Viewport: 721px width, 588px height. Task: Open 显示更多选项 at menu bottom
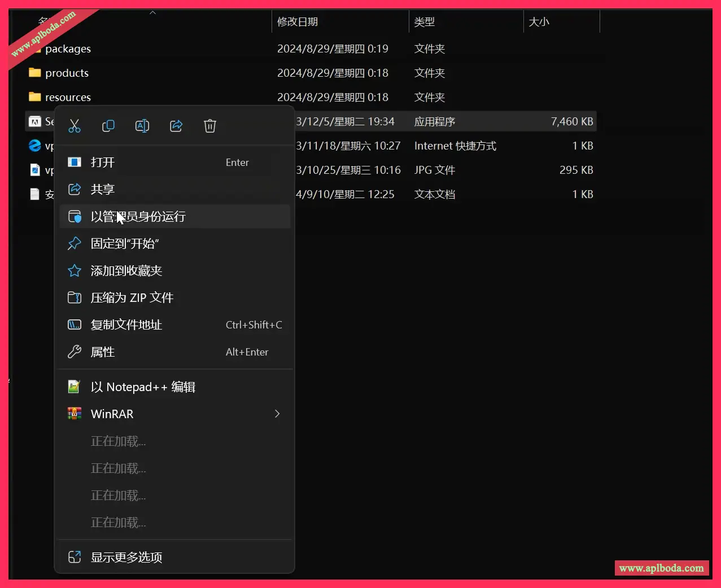pyautogui.click(x=175, y=557)
